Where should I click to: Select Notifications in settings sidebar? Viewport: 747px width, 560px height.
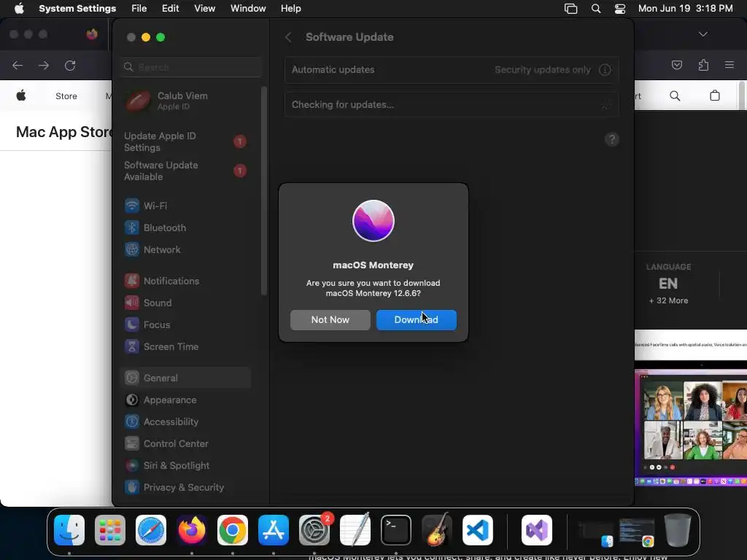(x=186, y=281)
